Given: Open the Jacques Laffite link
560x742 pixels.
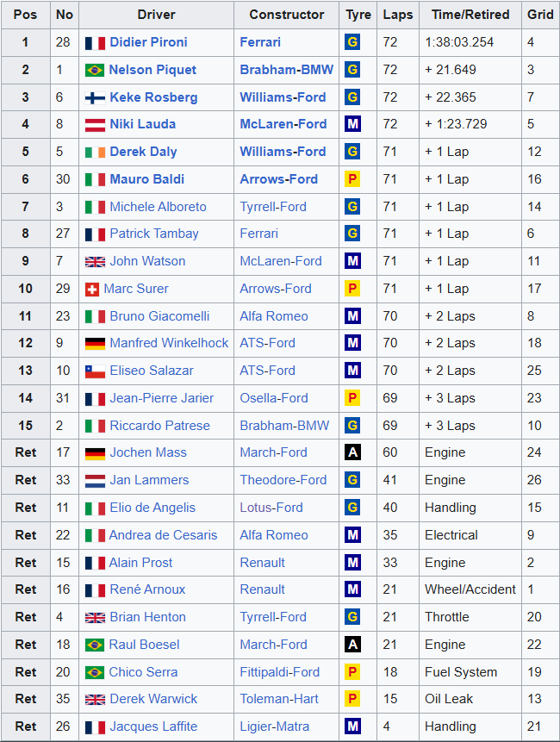Looking at the screenshot, I should point(153,726).
